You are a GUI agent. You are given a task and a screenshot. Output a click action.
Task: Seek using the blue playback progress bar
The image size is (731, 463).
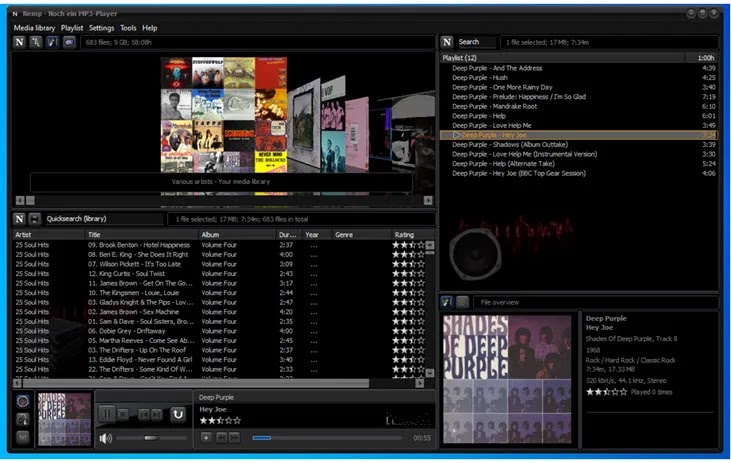coord(327,438)
